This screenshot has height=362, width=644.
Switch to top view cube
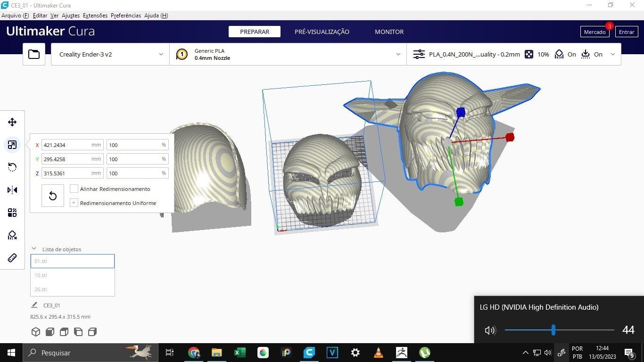coord(64,332)
